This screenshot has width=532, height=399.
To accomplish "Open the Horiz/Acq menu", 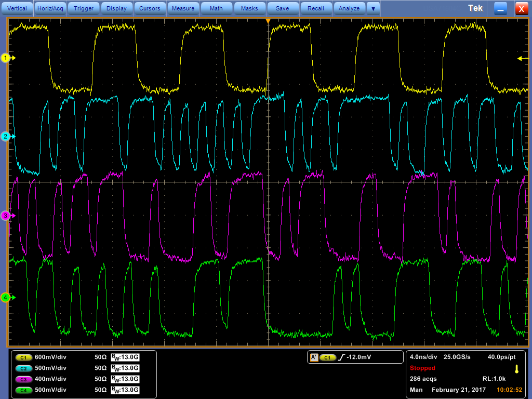I will click(50, 8).
